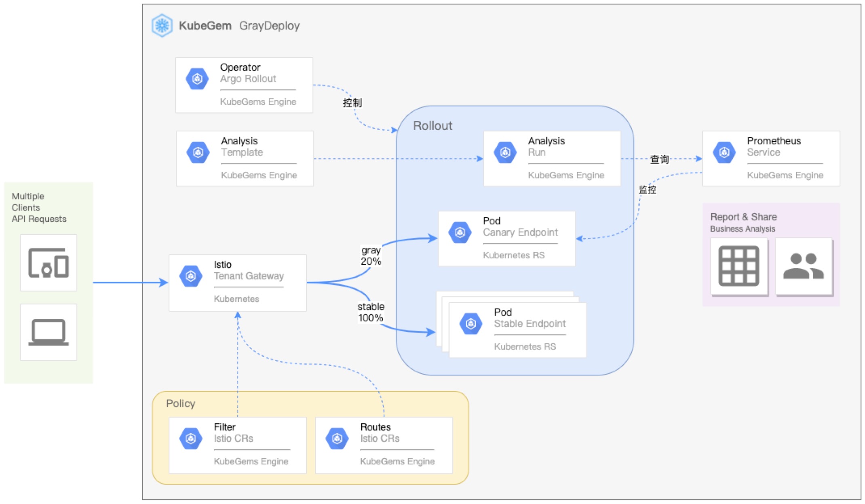Click the '控制' arrow label
Viewport: 865px width, 504px height.
[x=352, y=103]
